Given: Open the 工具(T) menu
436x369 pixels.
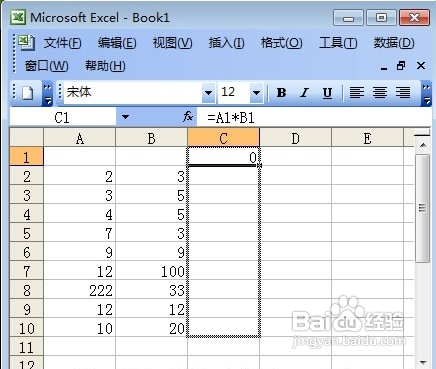Looking at the screenshot, I should coord(338,43).
